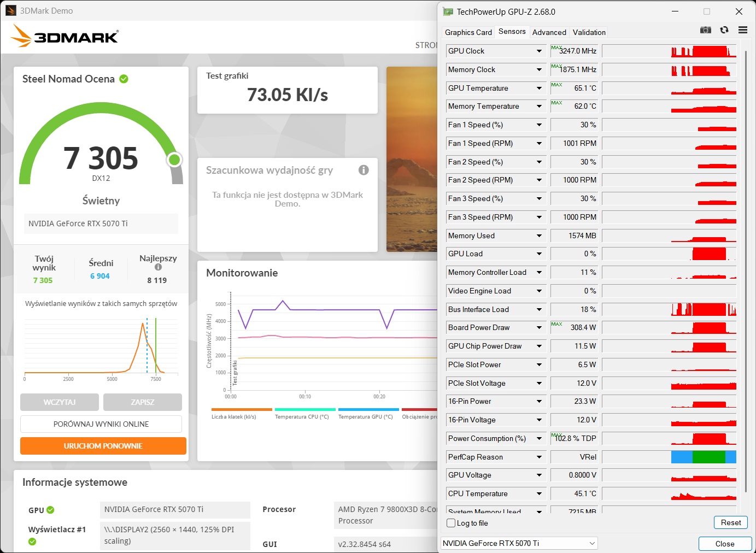
Task: Open the NVIDIA GeForce RTX 5070 Ti selector
Action: [519, 543]
